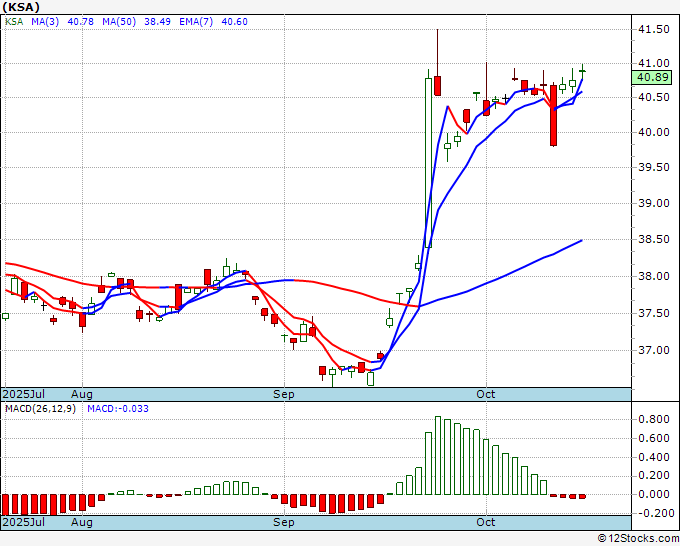Click the red candle with wick reaching 41.50

tap(438, 85)
